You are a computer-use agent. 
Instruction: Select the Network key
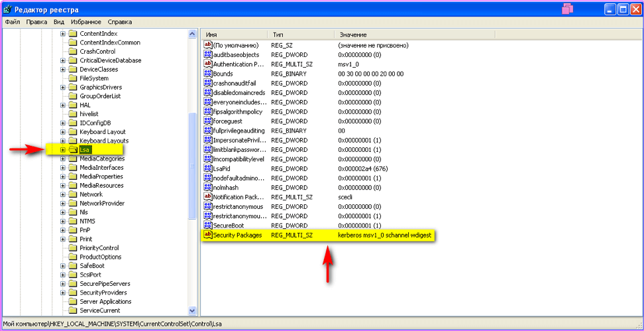91,194
